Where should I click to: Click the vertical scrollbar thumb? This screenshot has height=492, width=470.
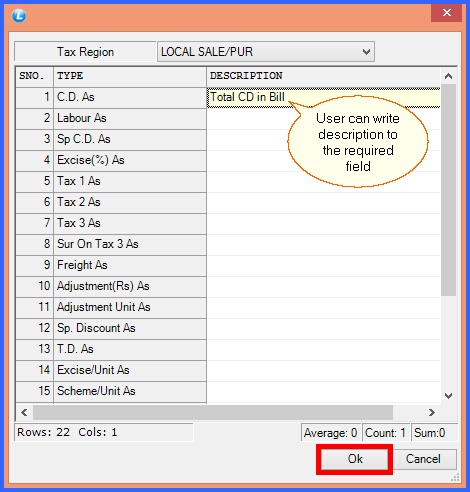[x=449, y=190]
